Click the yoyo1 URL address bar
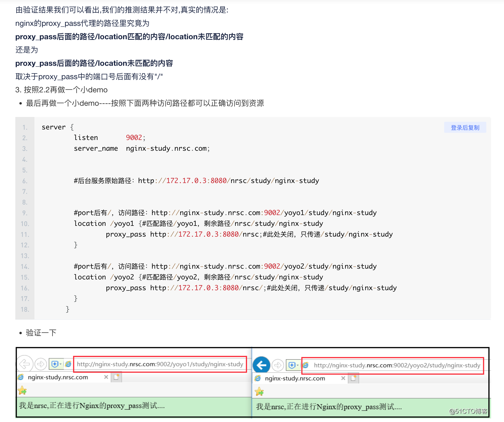The image size is (504, 422). click(160, 364)
